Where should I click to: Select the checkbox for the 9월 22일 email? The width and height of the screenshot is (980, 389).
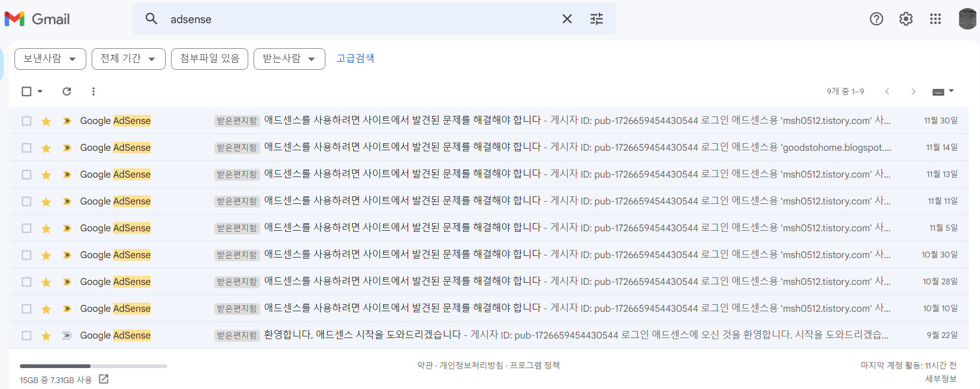26,335
